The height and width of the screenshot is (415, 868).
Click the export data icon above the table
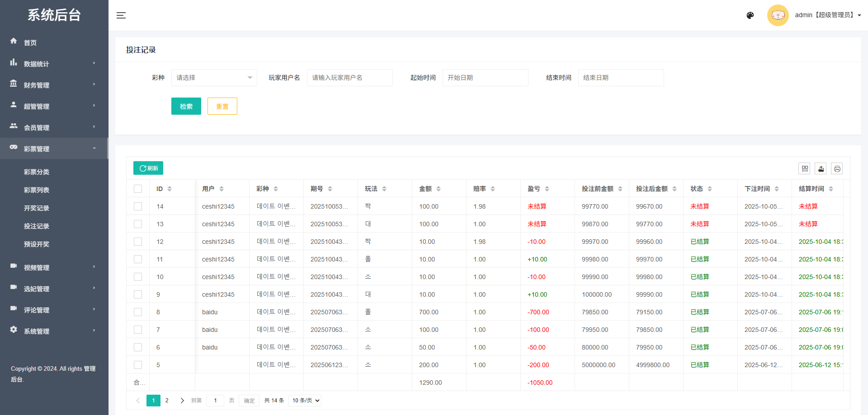point(821,168)
